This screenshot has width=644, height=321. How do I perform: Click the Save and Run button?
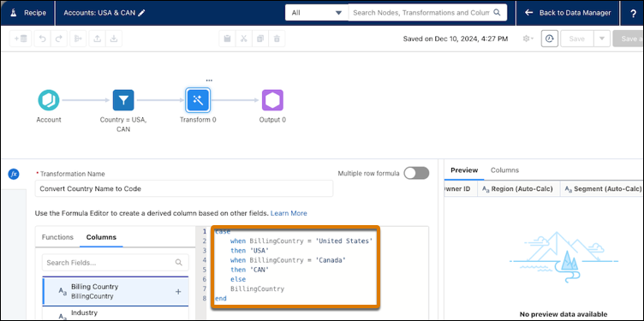coord(628,39)
